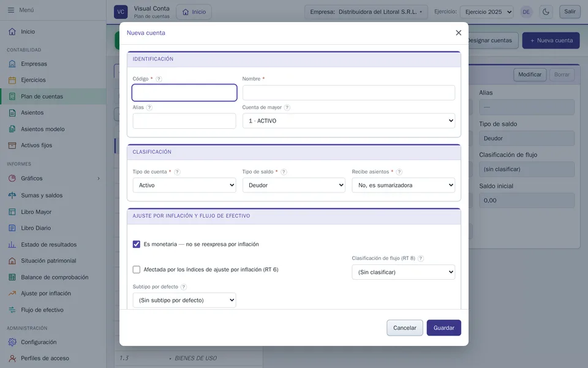The width and height of the screenshot is (588, 368).
Task: Open Empresa selector dropdown
Action: pyautogui.click(x=366, y=12)
